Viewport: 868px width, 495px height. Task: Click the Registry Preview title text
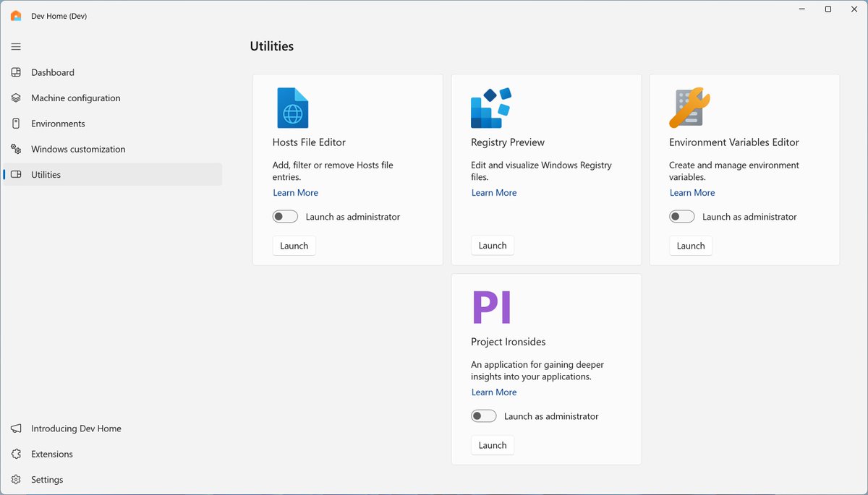pos(508,142)
